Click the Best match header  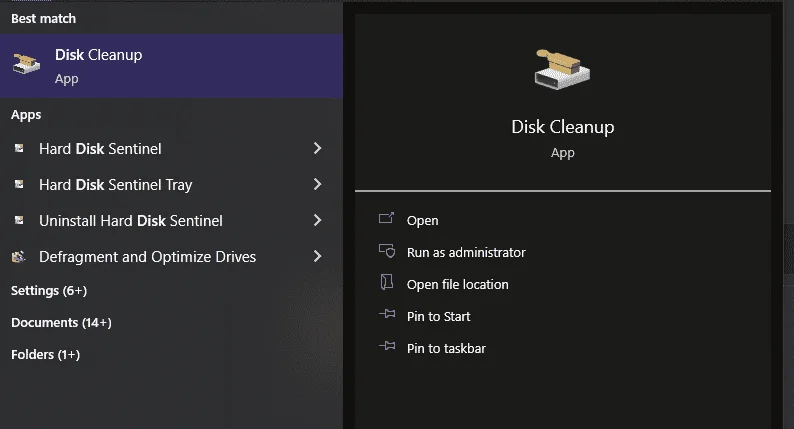click(44, 18)
